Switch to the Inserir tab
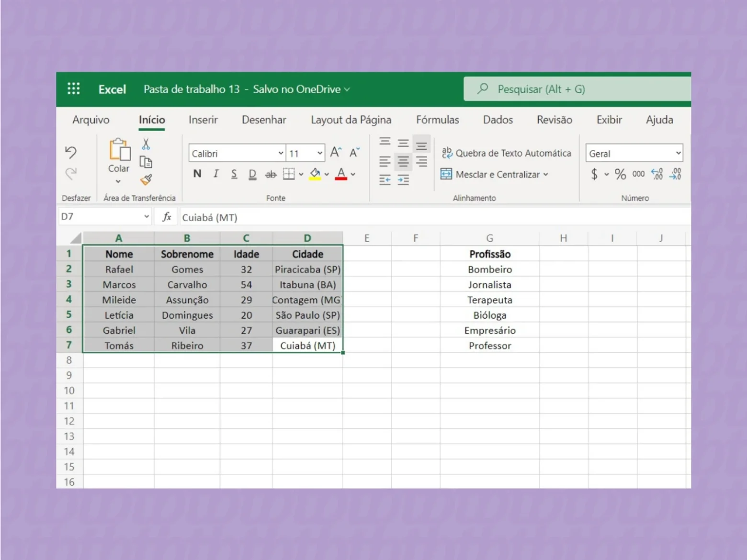 203,120
